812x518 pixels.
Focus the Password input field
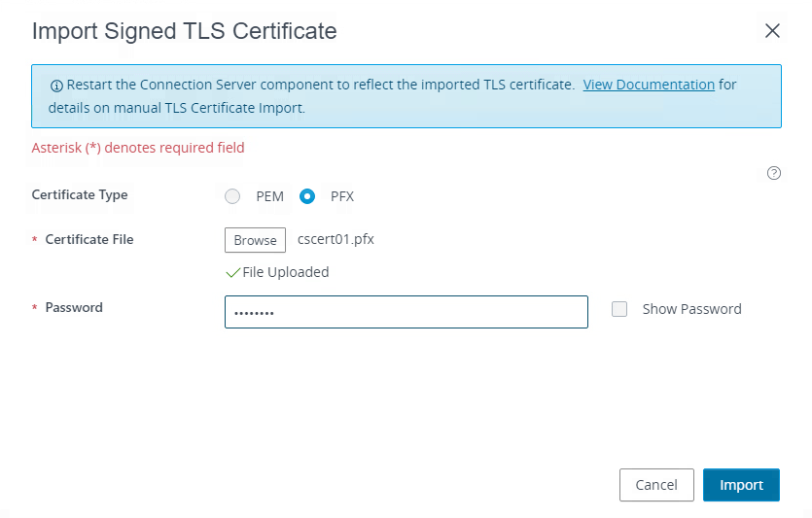(x=406, y=312)
